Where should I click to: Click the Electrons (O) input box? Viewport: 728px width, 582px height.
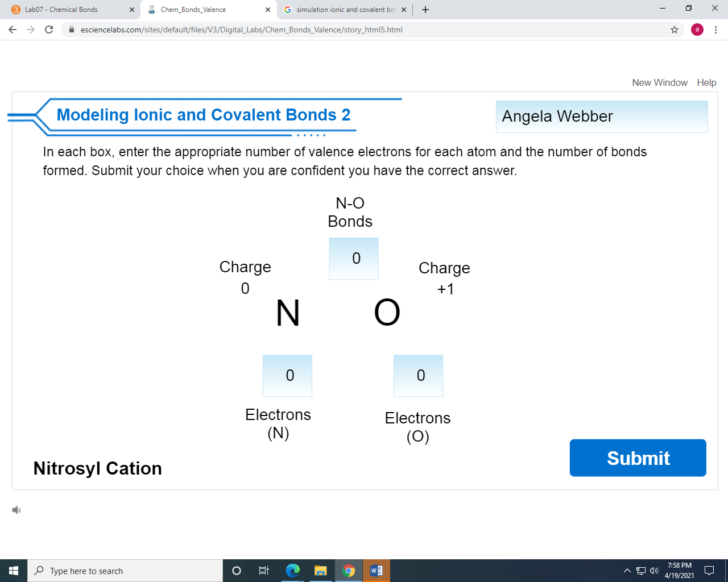[x=418, y=376]
